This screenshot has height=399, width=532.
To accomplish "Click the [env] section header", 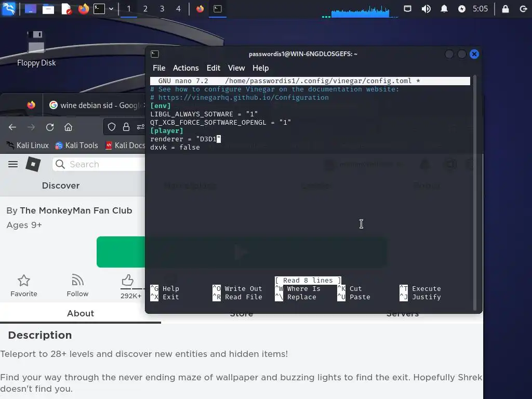I will pyautogui.click(x=161, y=106).
